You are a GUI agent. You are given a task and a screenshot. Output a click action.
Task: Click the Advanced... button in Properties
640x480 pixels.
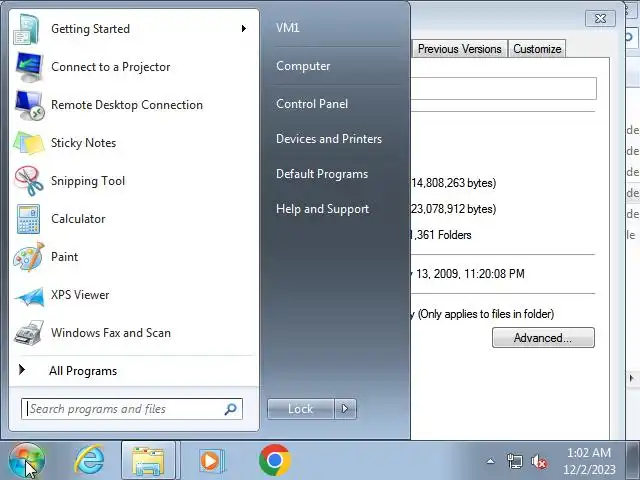543,338
